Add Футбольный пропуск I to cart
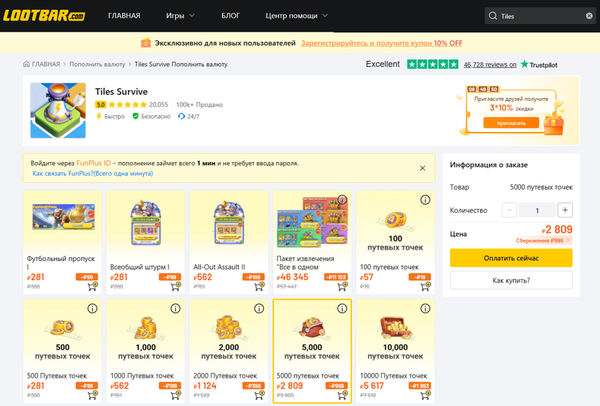The height and width of the screenshot is (406, 600). (93, 286)
